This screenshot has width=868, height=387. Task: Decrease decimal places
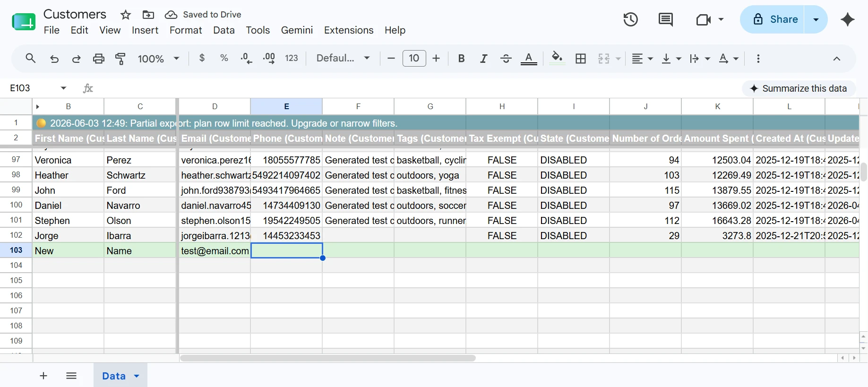click(x=246, y=58)
